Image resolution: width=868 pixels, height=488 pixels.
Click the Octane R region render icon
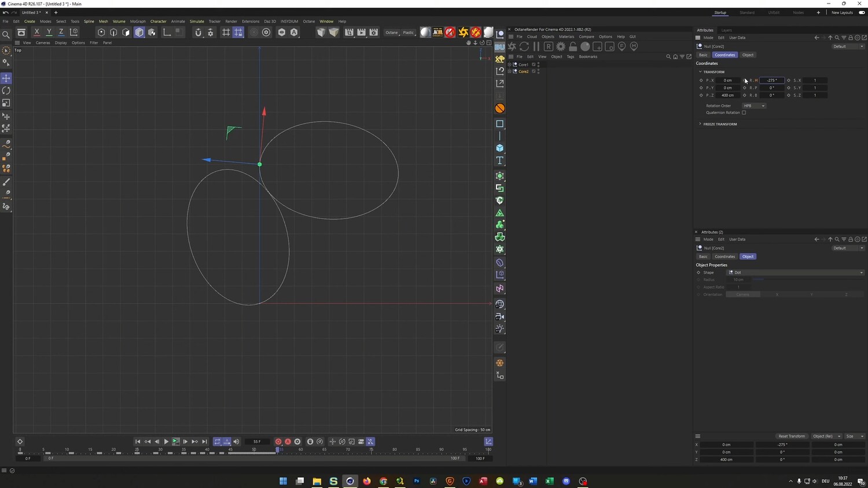[549, 46]
